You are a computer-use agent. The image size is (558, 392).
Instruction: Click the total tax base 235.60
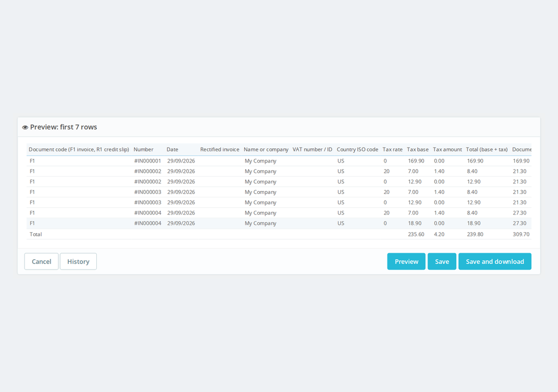click(x=416, y=234)
